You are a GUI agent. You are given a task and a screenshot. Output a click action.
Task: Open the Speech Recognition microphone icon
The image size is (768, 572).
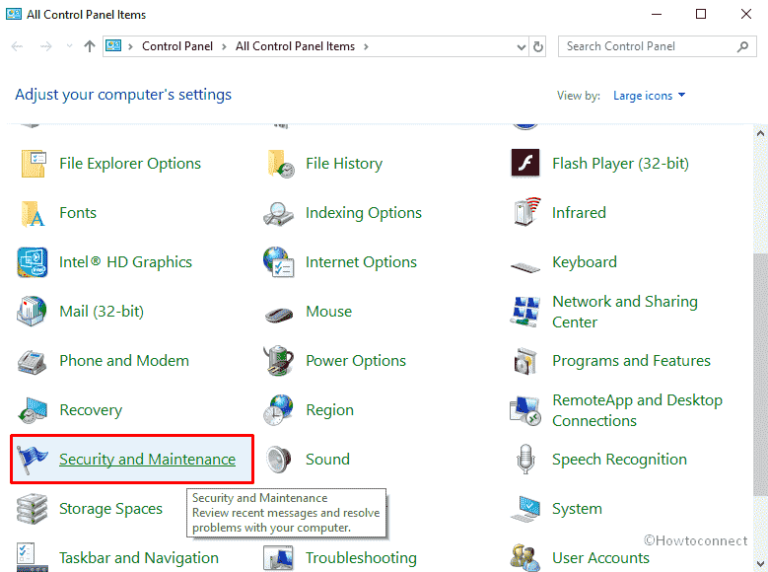pos(526,459)
